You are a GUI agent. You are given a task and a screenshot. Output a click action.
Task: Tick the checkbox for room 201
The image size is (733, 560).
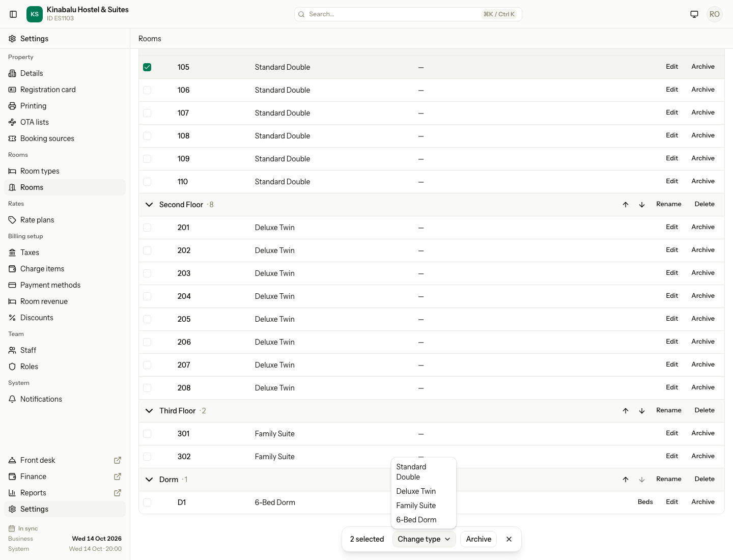(x=147, y=228)
